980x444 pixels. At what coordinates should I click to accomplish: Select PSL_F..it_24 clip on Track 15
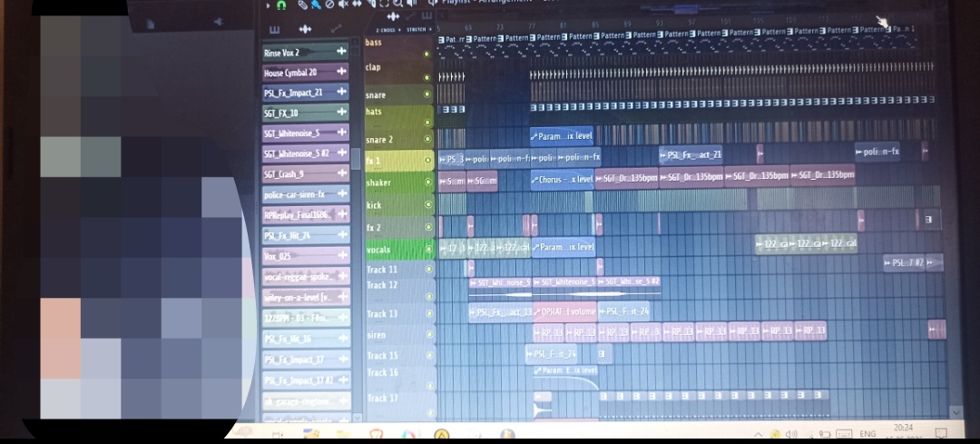point(553,354)
